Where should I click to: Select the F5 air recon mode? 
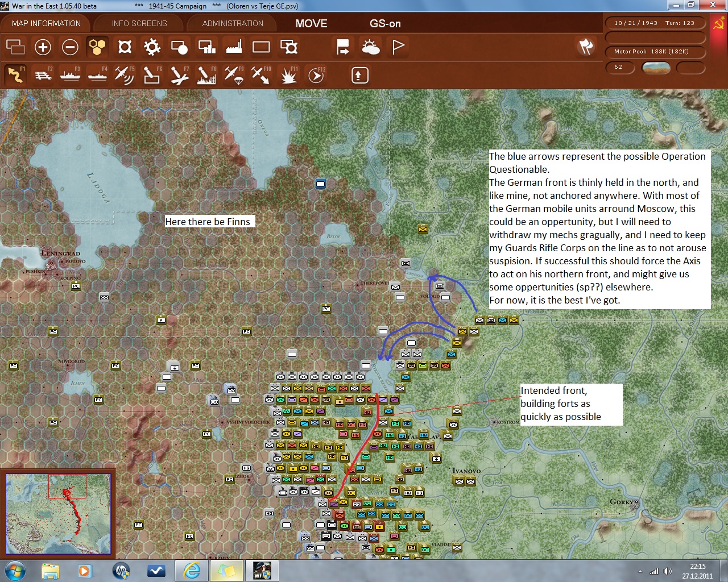point(125,75)
